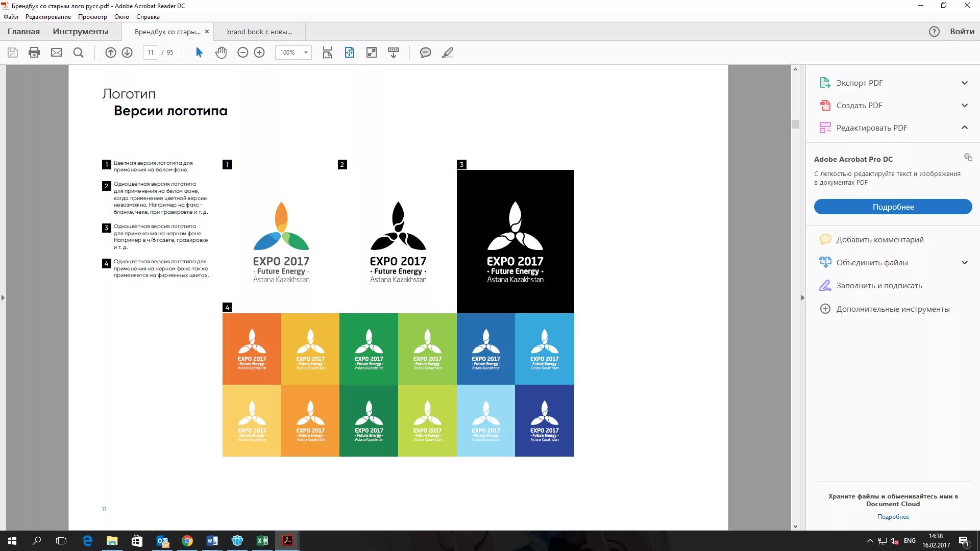
Task: Select the highlight text pen icon
Action: [448, 53]
